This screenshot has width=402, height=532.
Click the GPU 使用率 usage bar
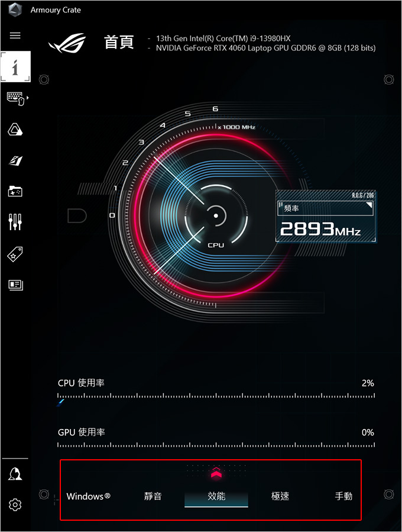tap(216, 445)
